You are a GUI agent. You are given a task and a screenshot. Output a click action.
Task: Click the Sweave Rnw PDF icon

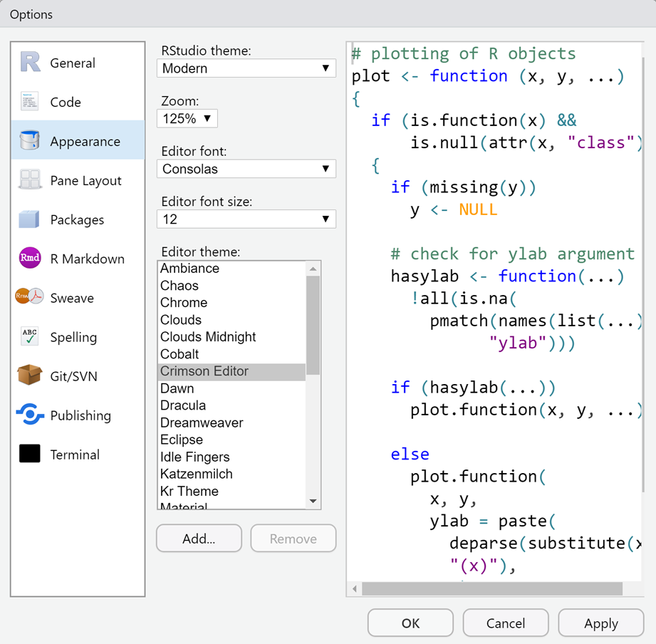tap(29, 296)
